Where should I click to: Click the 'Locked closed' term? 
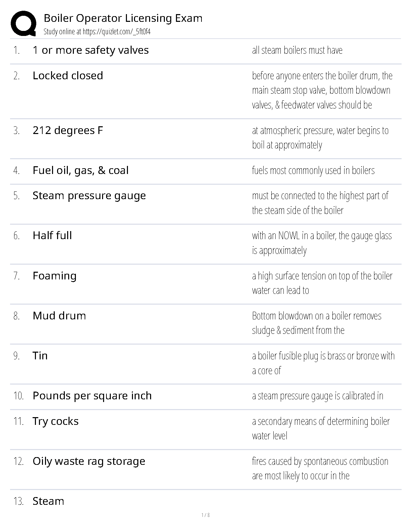[x=68, y=76]
